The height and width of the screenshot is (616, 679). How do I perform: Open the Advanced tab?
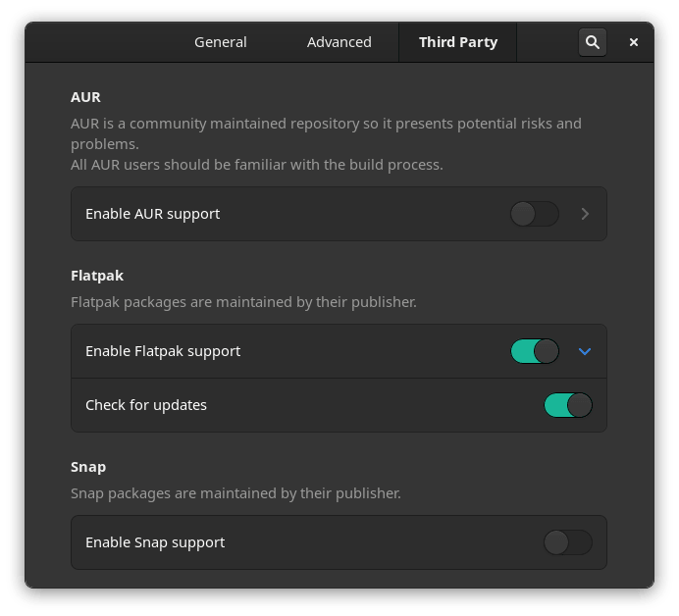click(339, 42)
